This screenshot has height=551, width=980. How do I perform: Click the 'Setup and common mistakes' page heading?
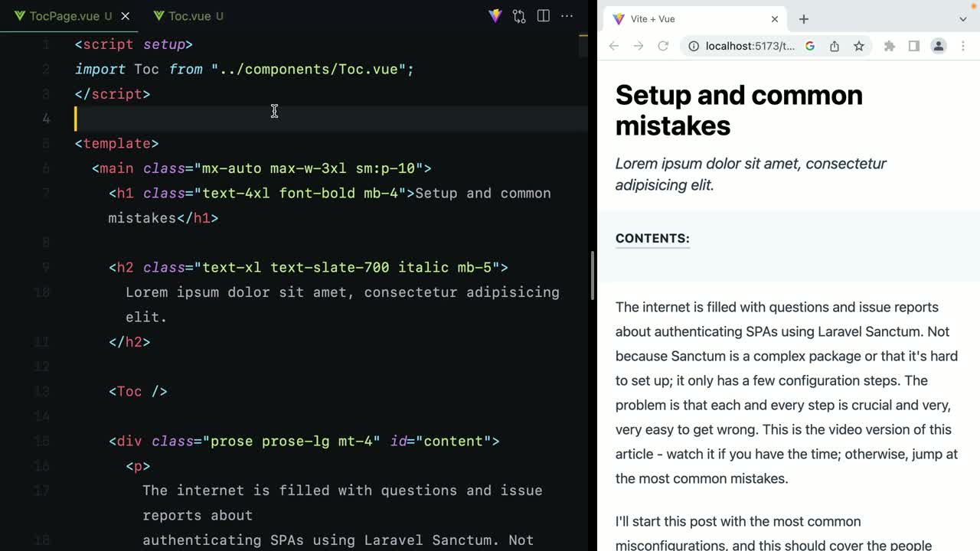[x=739, y=110]
